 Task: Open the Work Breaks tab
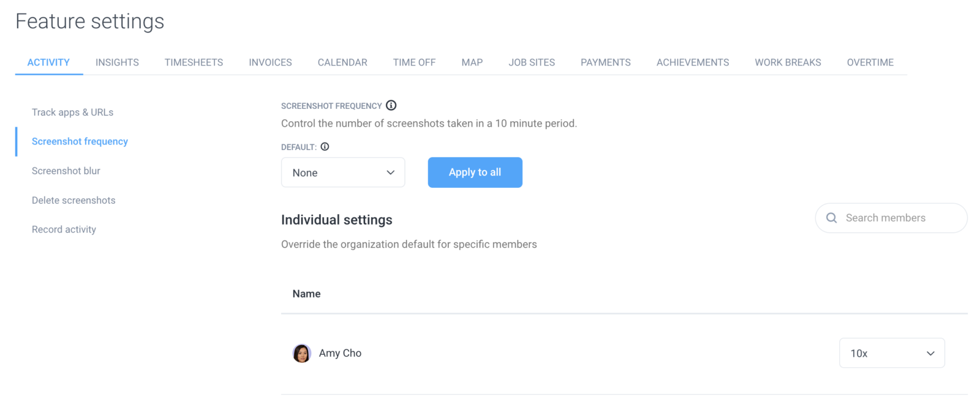pyautogui.click(x=788, y=62)
